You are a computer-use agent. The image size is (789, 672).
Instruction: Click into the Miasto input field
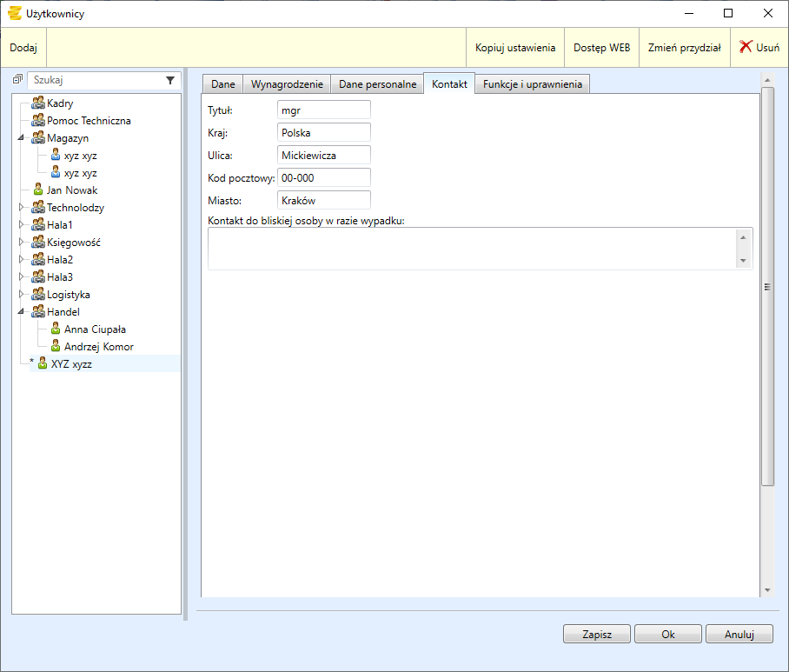323,200
